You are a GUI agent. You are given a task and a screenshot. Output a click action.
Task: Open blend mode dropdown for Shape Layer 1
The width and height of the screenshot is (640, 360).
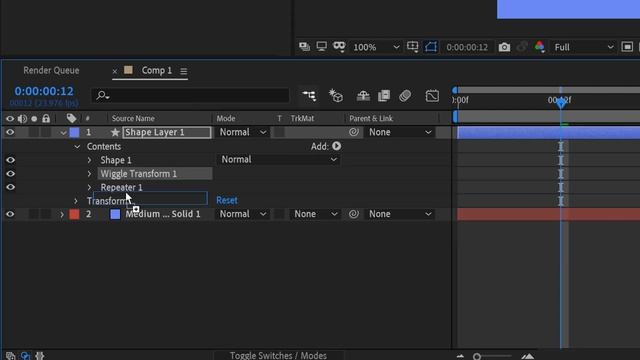242,132
